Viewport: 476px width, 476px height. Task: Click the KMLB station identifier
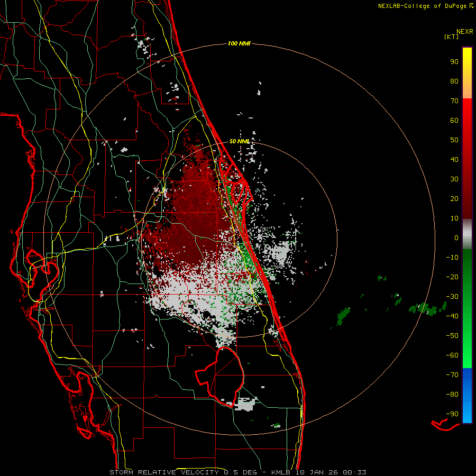click(281, 472)
